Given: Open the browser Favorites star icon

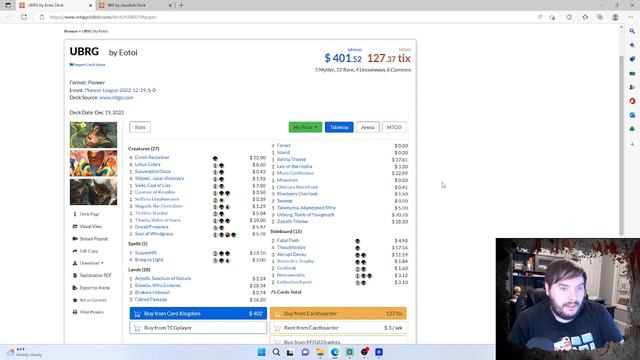Looking at the screenshot, I should point(585,17).
